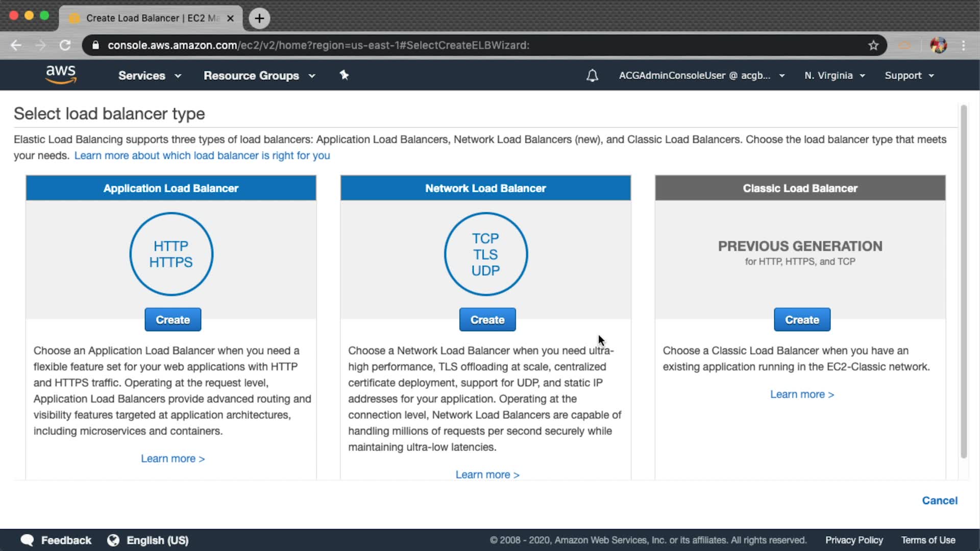Click the browser back arrow
Viewport: 980px width, 551px height.
(x=16, y=45)
